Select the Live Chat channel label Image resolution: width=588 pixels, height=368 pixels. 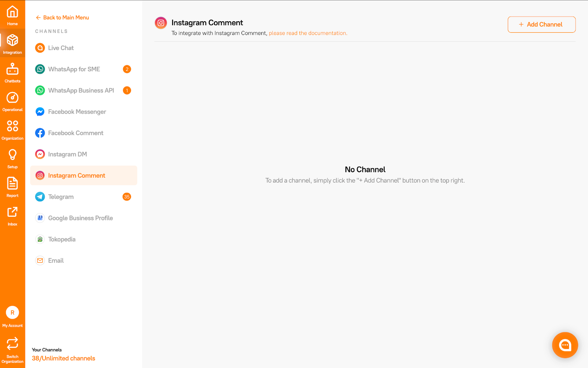[61, 48]
